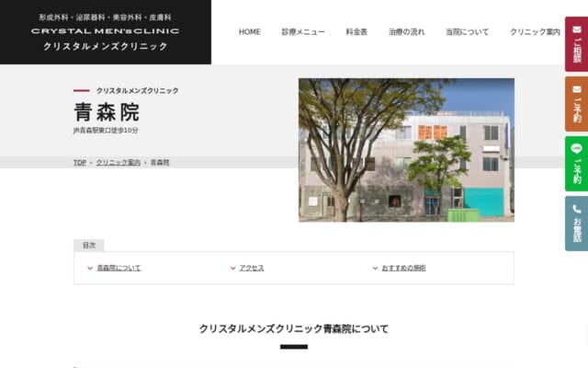Open the 診療メニュー navigation item

pyautogui.click(x=303, y=32)
